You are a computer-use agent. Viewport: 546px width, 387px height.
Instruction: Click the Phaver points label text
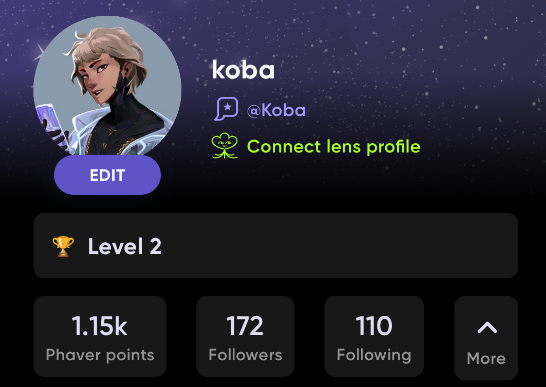[100, 355]
